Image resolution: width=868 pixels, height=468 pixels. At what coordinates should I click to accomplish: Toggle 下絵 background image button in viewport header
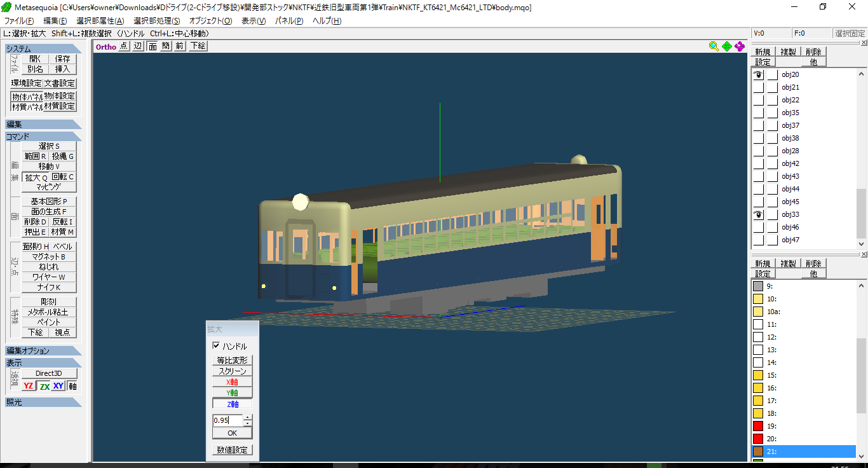198,46
